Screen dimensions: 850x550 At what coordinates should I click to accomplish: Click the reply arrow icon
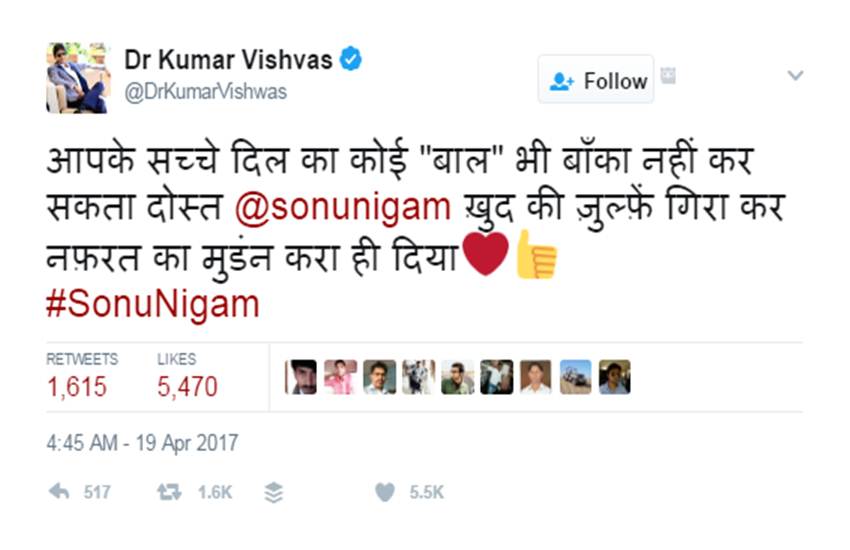tap(59, 492)
